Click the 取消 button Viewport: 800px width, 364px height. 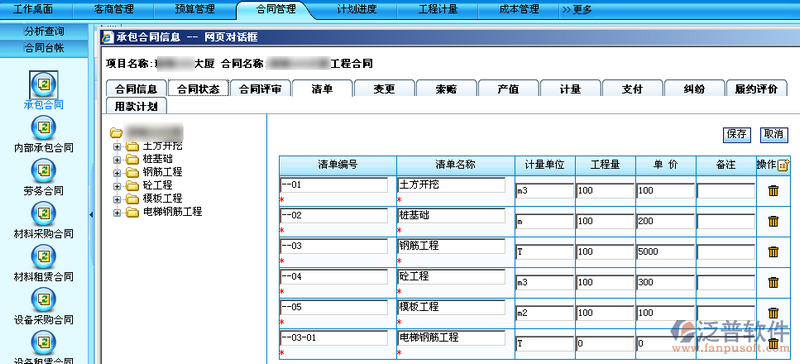tap(773, 135)
